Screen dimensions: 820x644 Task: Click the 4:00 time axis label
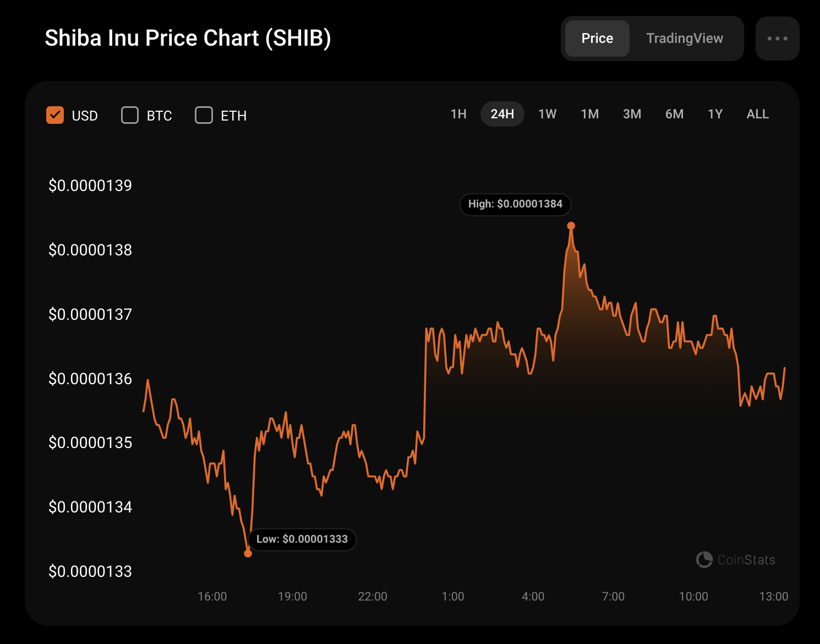click(533, 597)
